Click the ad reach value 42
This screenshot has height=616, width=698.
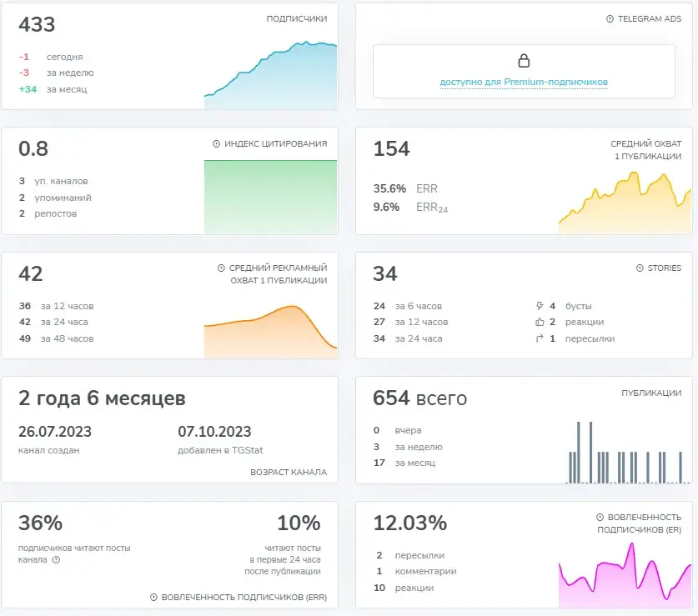(x=31, y=273)
